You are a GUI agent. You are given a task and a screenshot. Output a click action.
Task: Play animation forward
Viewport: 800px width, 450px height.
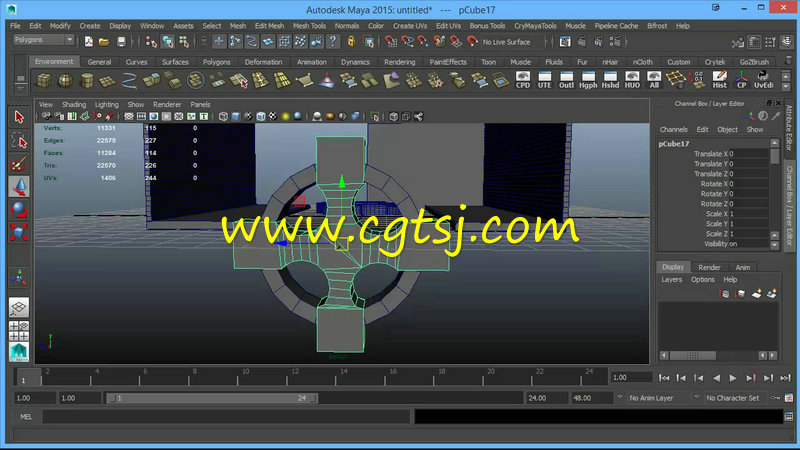pos(733,378)
